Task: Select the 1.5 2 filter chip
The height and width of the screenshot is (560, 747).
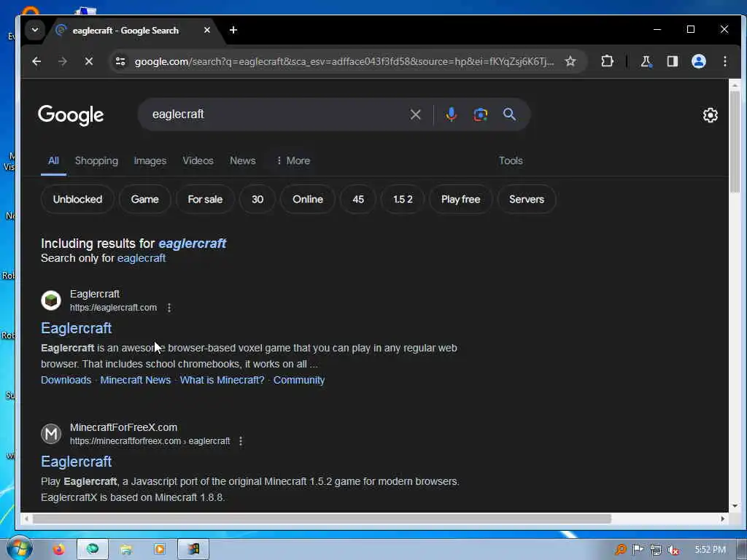Action: 403,199
